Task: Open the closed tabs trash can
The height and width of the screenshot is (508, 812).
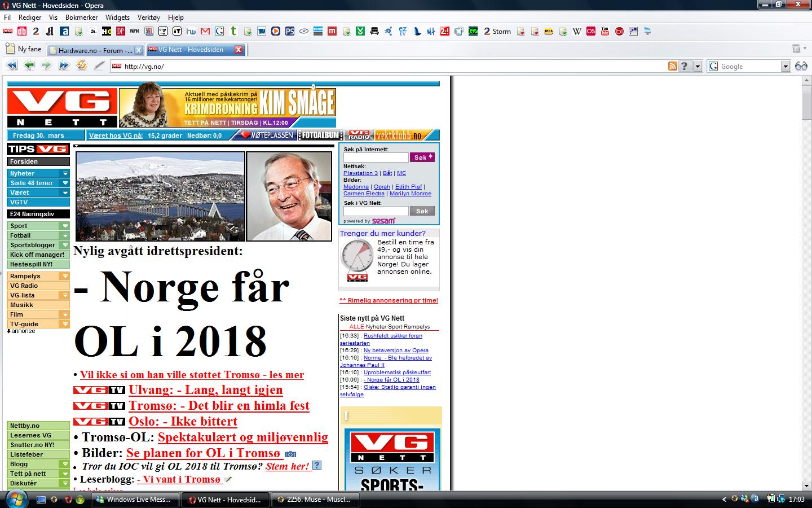Action: (797, 49)
